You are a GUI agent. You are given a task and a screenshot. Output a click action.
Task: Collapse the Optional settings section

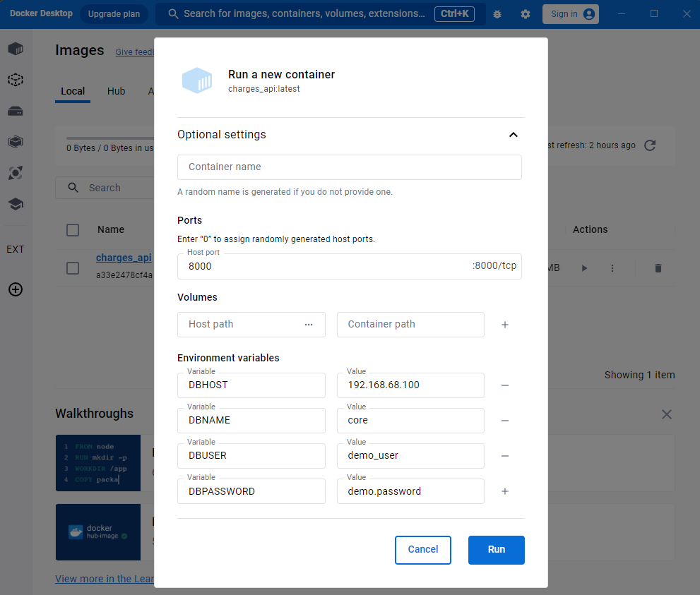[514, 135]
